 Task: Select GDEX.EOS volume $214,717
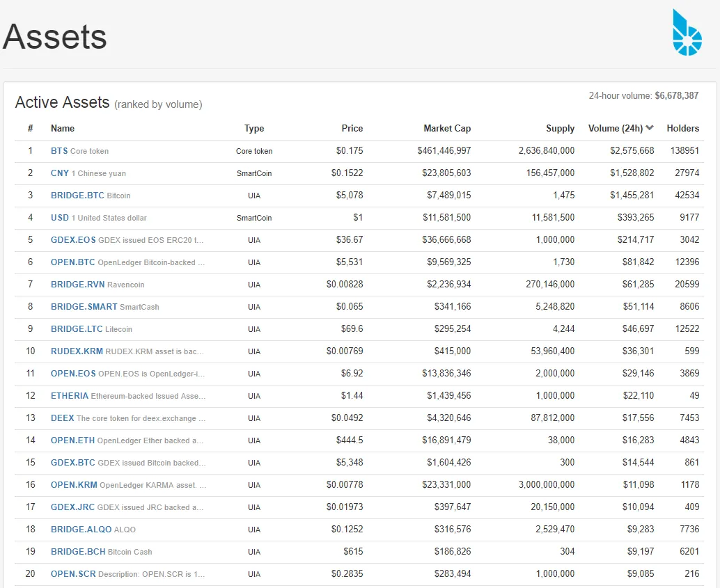coord(636,239)
